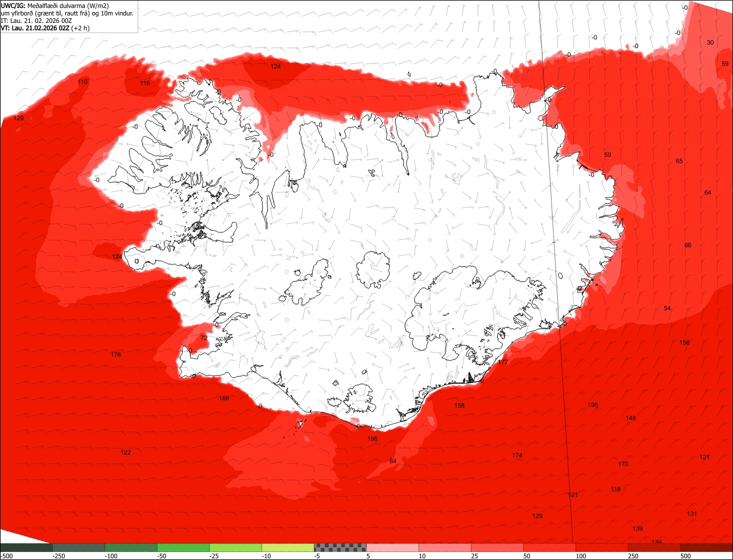This screenshot has width=733, height=560.
Task: Click the '500' legend label
Action: (686, 556)
